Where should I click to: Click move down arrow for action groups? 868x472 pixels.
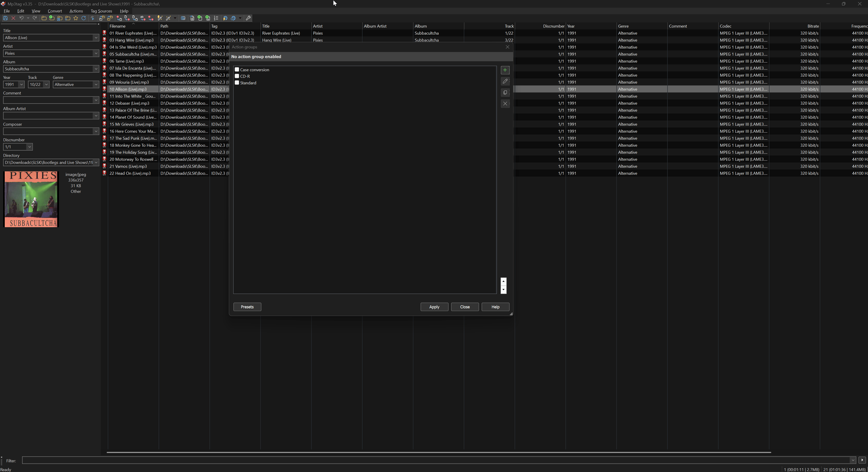click(x=503, y=290)
